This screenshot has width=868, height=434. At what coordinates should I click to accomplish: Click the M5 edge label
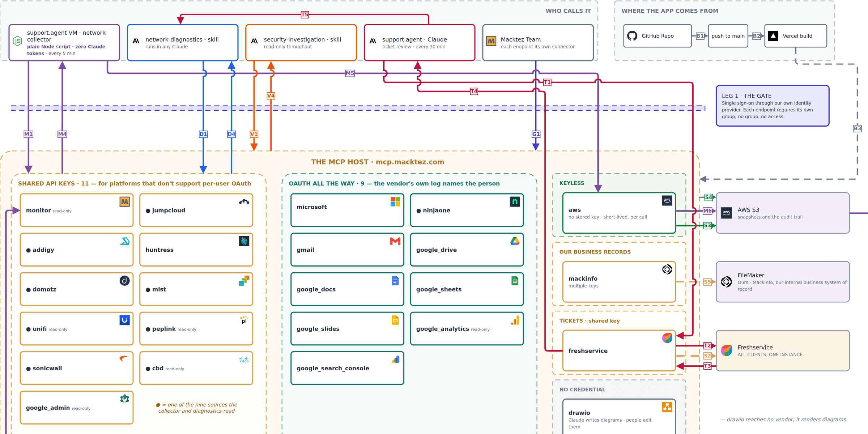(x=350, y=73)
